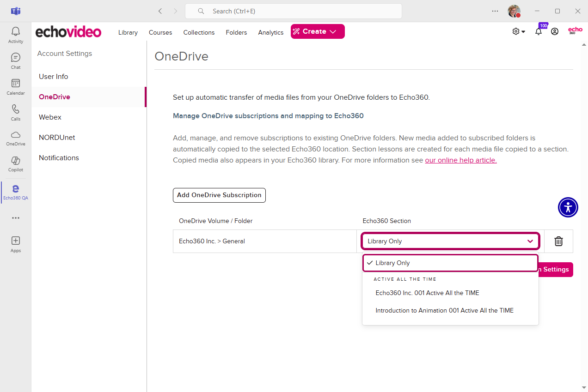Open Chat in Teams sidebar

pyautogui.click(x=16, y=61)
